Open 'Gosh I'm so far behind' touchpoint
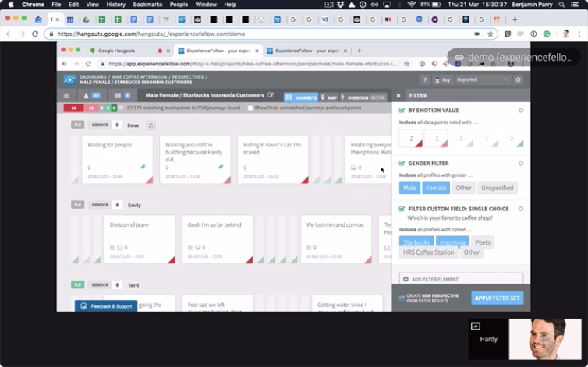This screenshot has height=367, width=588. click(x=218, y=239)
